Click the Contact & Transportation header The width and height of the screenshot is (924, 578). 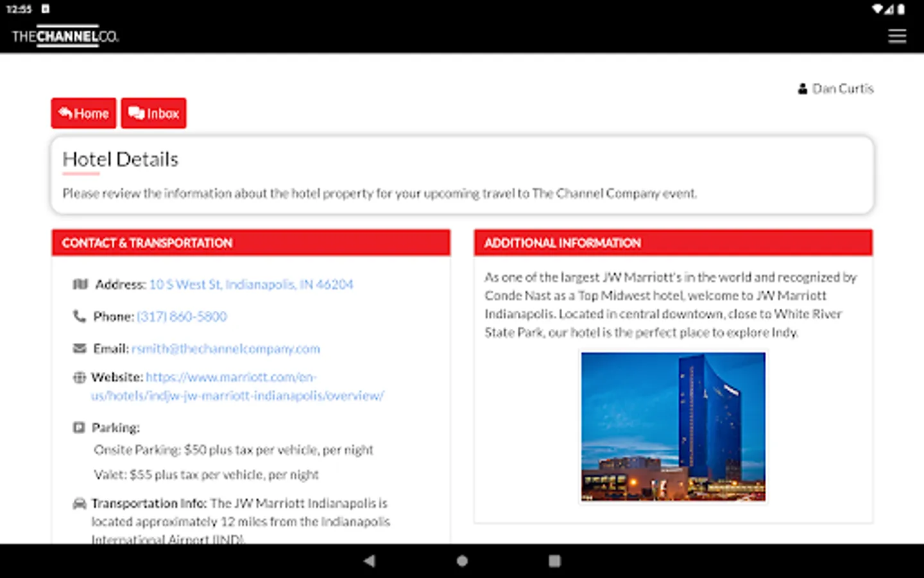coord(251,243)
